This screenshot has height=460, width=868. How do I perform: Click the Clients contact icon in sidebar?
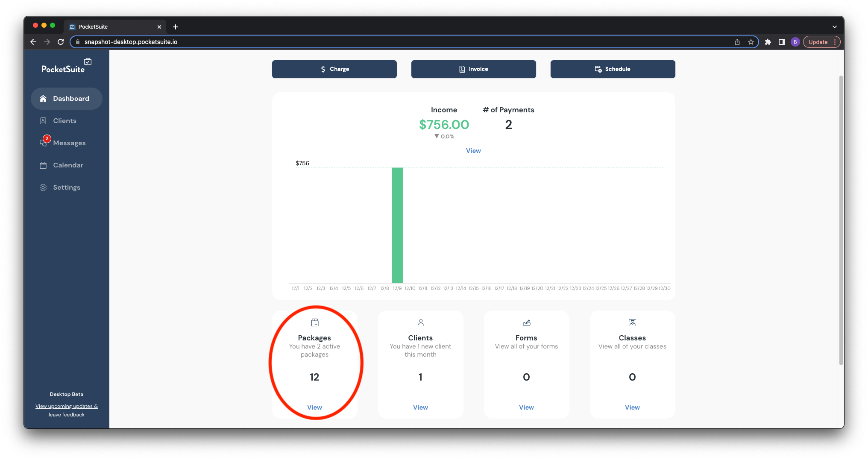tap(43, 121)
